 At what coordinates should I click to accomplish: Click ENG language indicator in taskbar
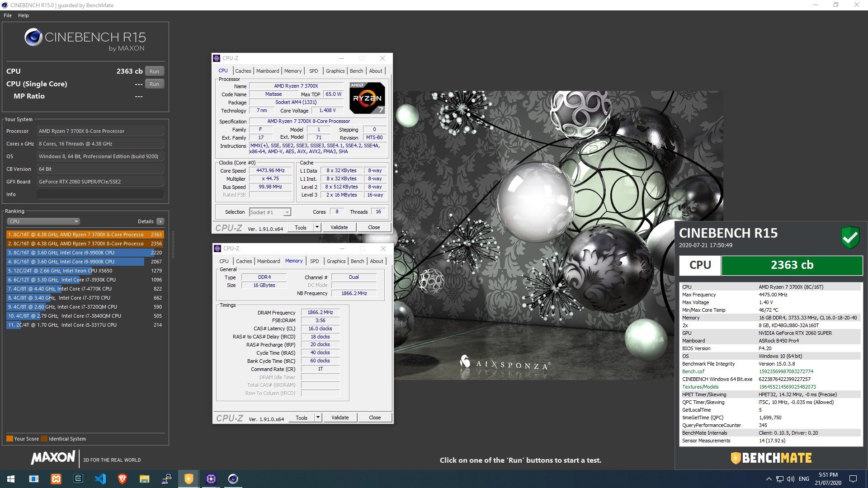804,479
